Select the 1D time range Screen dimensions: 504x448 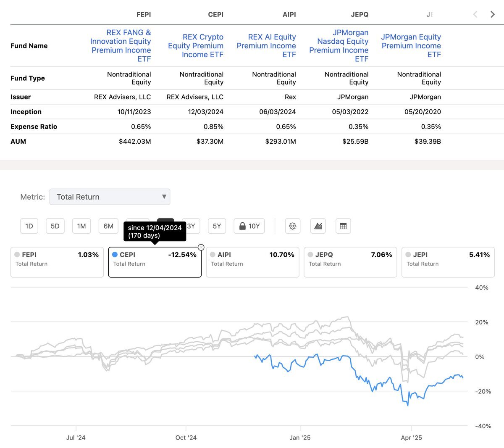point(29,226)
